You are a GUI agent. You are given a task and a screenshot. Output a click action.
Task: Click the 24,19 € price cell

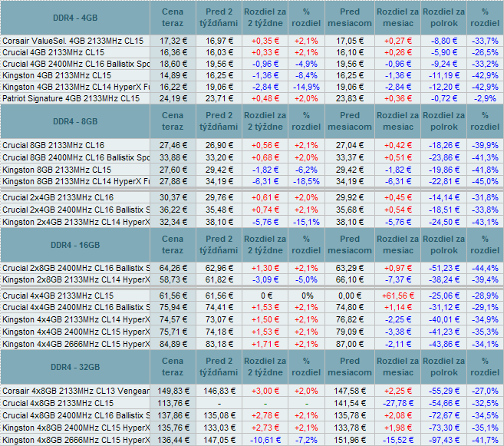[173, 98]
